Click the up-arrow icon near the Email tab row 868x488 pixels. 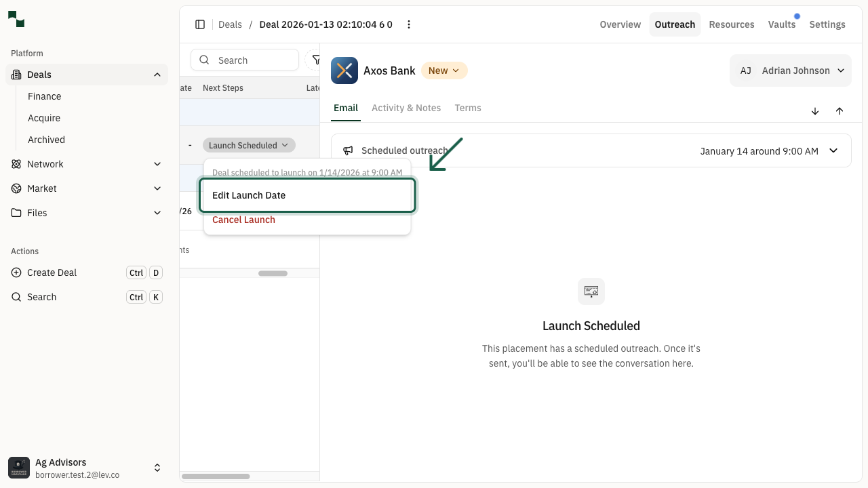click(x=840, y=111)
